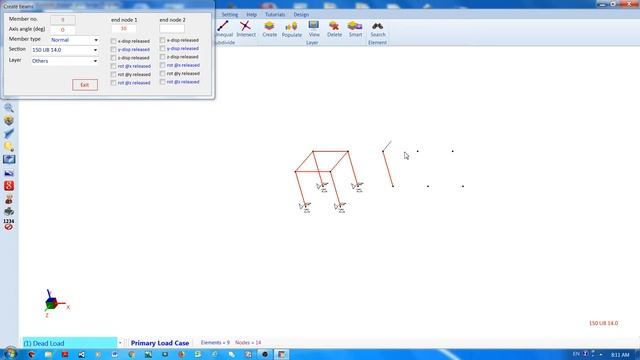Screen dimensions: 640x360
Task: Enable x-disp released for end node 2
Action: tap(162, 40)
